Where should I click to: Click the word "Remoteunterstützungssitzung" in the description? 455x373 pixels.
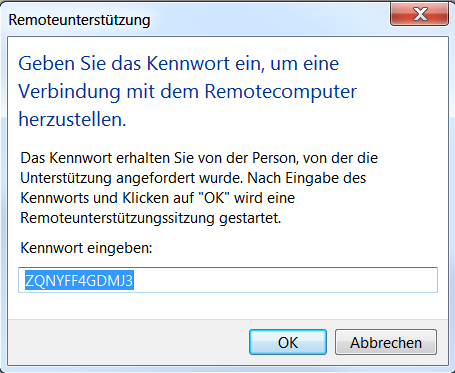[117, 218]
